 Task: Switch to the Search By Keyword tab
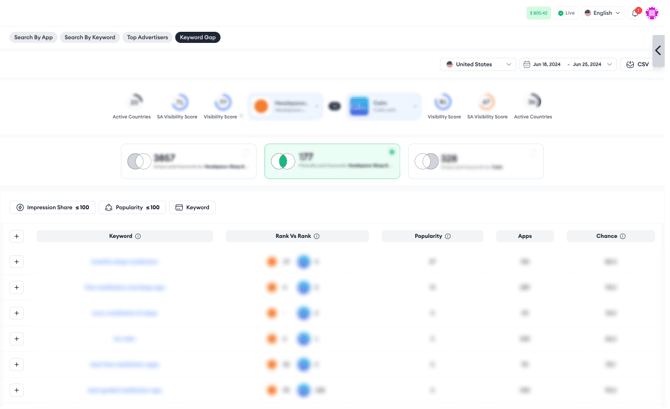90,37
